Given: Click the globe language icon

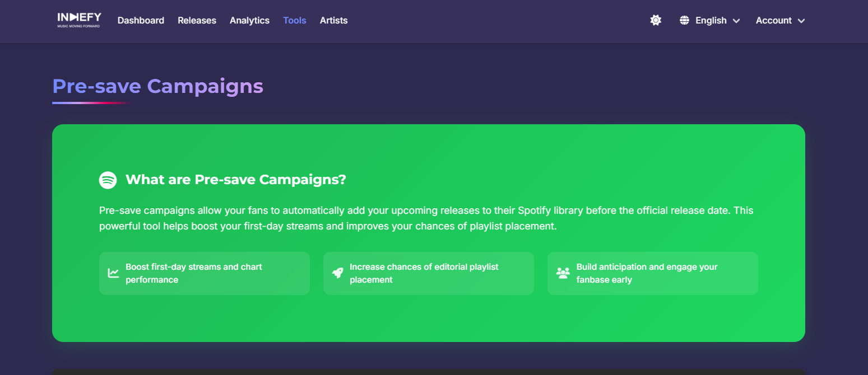Looking at the screenshot, I should click(684, 21).
